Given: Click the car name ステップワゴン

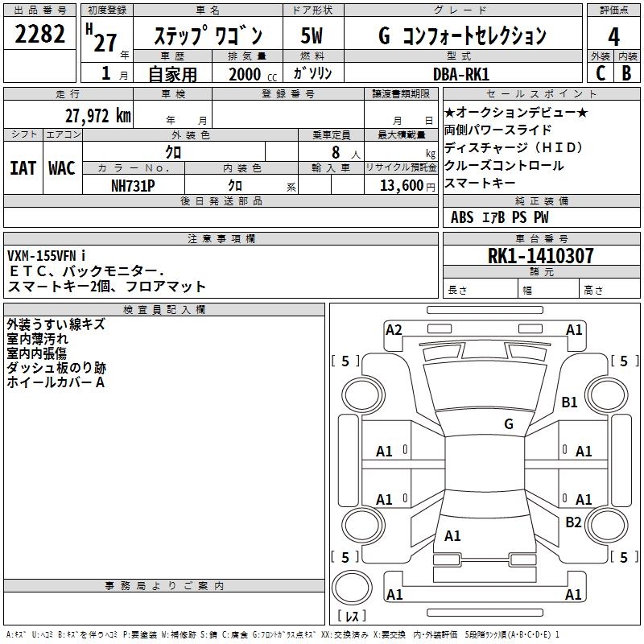Looking at the screenshot, I should 208,35.
